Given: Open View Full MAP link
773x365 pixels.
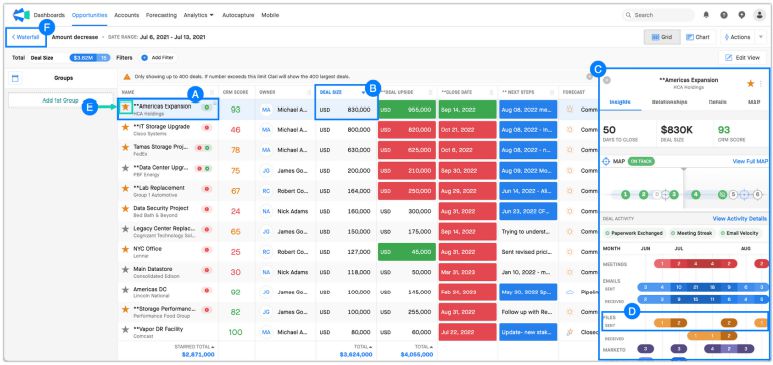Looking at the screenshot, I should point(750,161).
